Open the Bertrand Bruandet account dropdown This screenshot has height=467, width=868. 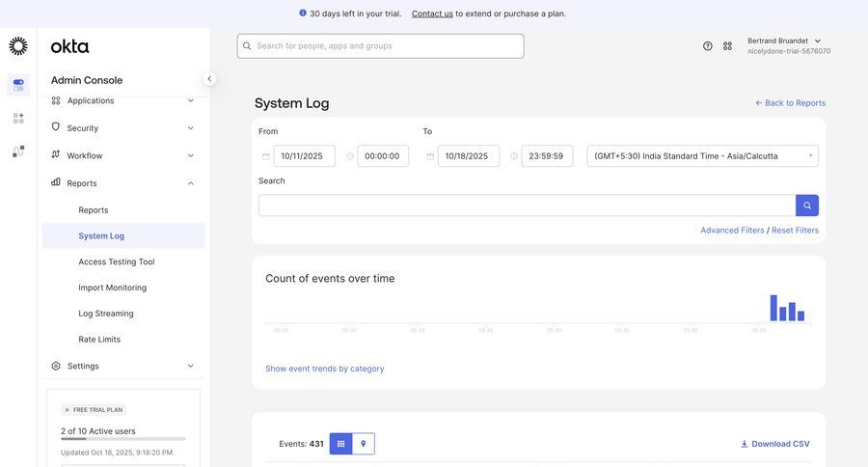click(x=784, y=41)
